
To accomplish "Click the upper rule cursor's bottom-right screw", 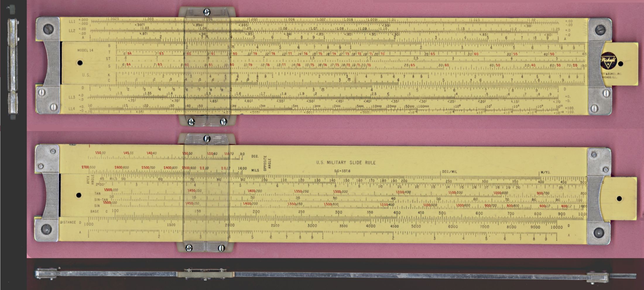I will pyautogui.click(x=223, y=121).
